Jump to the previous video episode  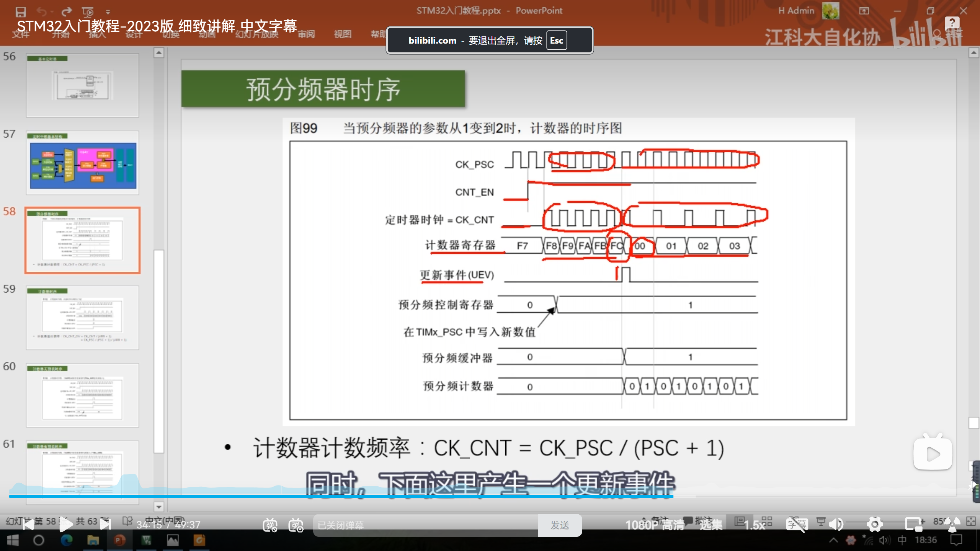click(28, 525)
